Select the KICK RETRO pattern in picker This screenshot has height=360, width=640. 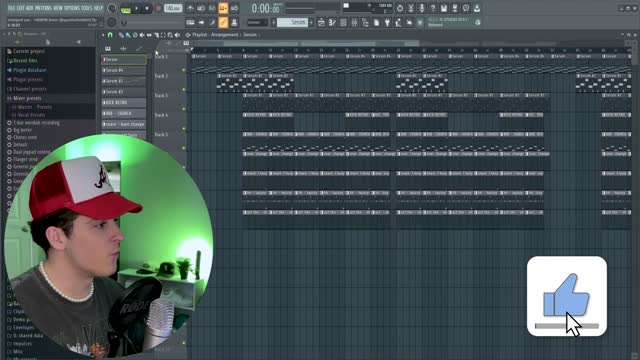[x=124, y=102]
